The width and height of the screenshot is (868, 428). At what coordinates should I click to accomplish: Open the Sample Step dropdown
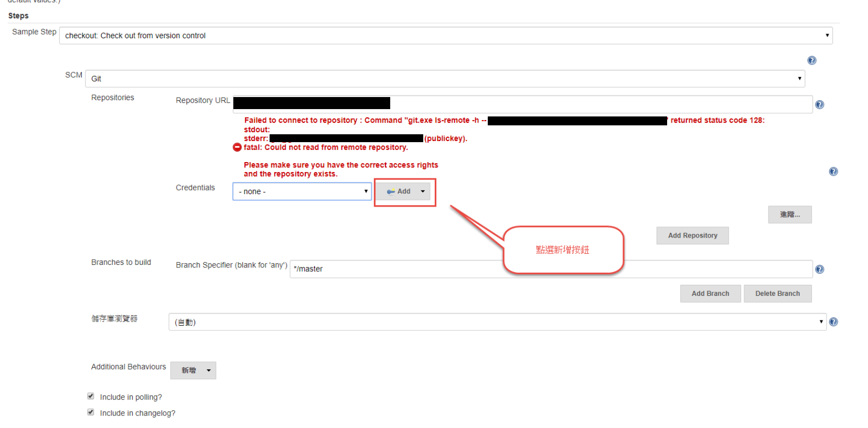pyautogui.click(x=446, y=36)
